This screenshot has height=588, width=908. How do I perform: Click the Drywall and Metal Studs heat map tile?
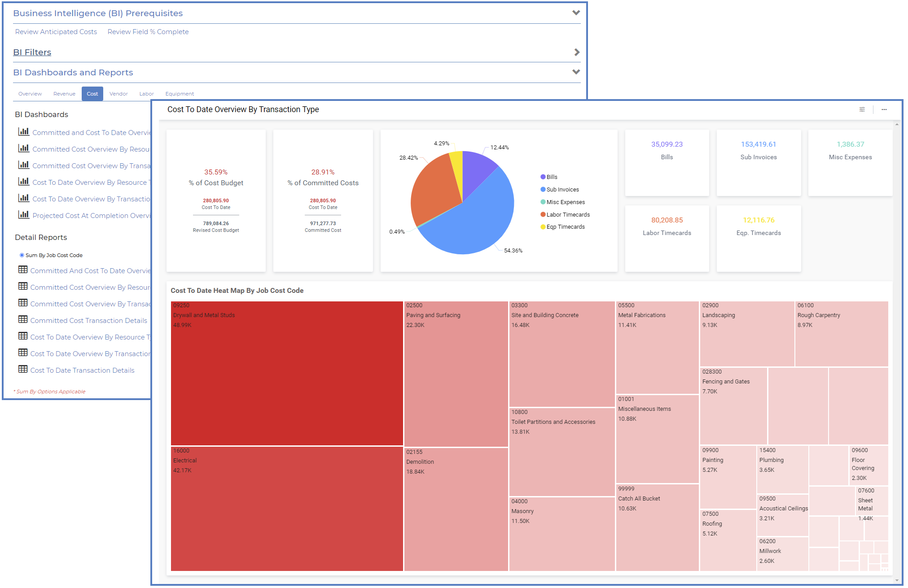click(x=287, y=373)
